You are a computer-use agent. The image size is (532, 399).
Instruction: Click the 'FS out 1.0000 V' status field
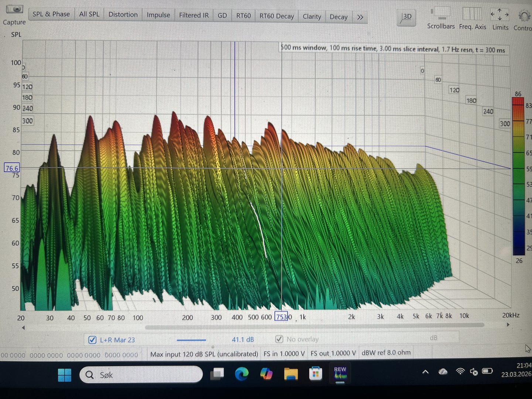[333, 353]
